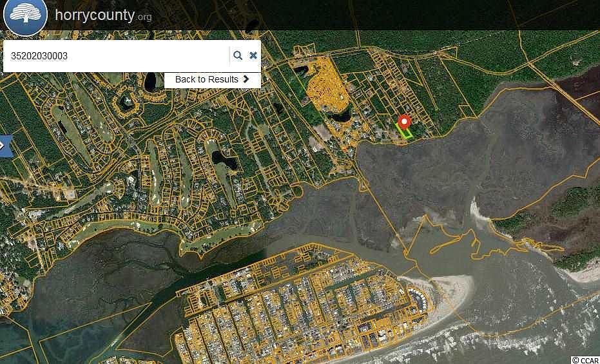Clear the search with the X icon

tap(253, 55)
